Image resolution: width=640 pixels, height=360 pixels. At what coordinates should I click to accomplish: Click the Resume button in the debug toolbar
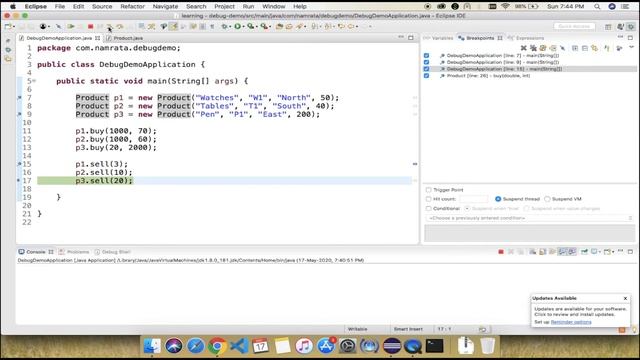[x=71, y=27]
